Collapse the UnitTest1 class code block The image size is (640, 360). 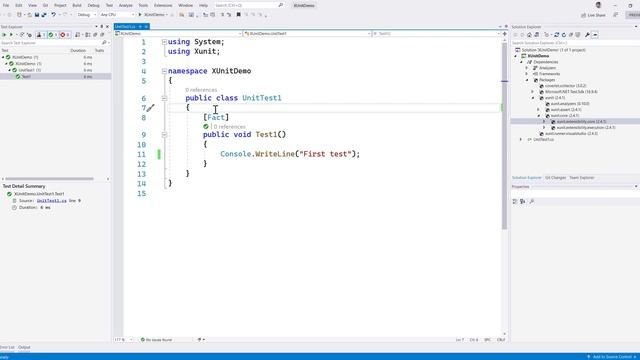point(164,98)
